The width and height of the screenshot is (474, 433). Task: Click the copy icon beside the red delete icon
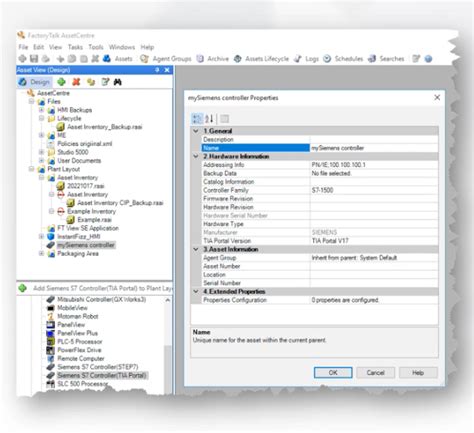[91, 82]
